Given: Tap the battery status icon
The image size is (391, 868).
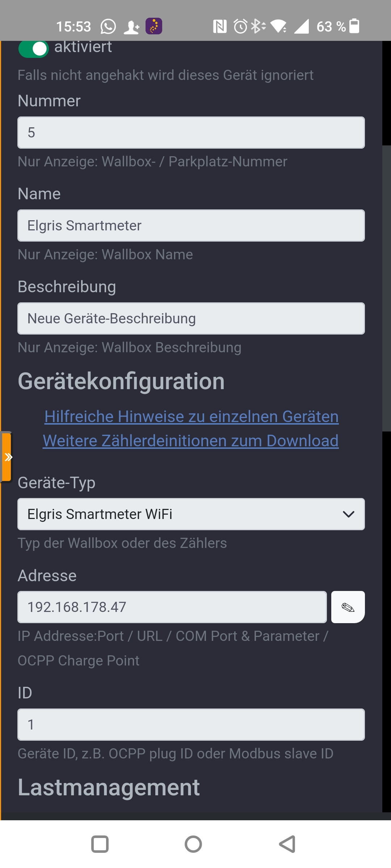Looking at the screenshot, I should pyautogui.click(x=354, y=26).
